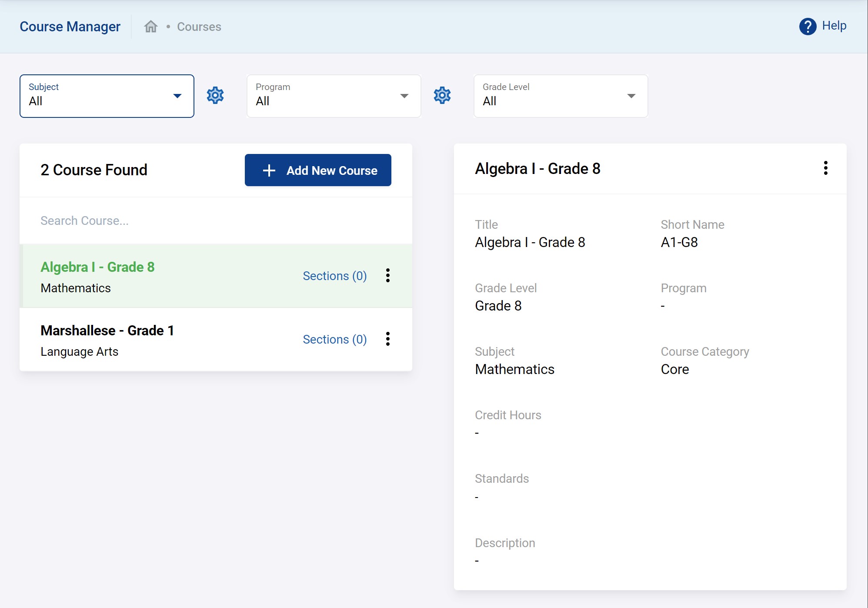Open Algebra I row kebab menu
868x608 pixels.
[x=388, y=275]
